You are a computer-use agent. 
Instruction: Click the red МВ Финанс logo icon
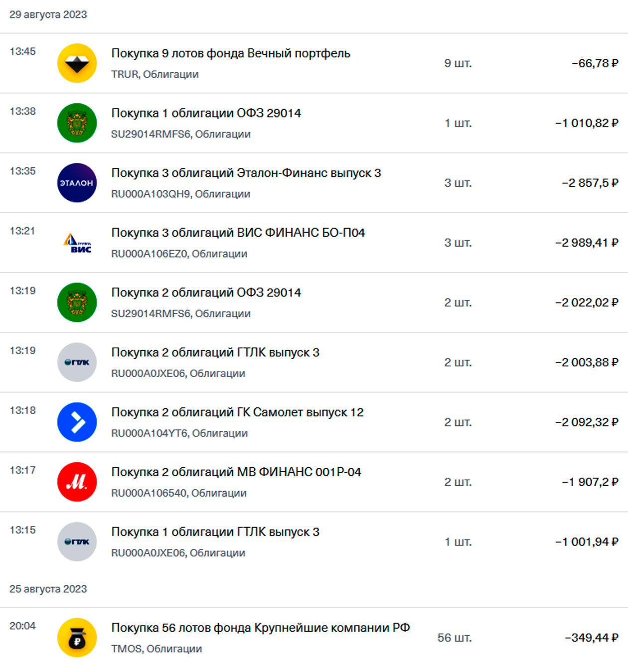(x=77, y=482)
